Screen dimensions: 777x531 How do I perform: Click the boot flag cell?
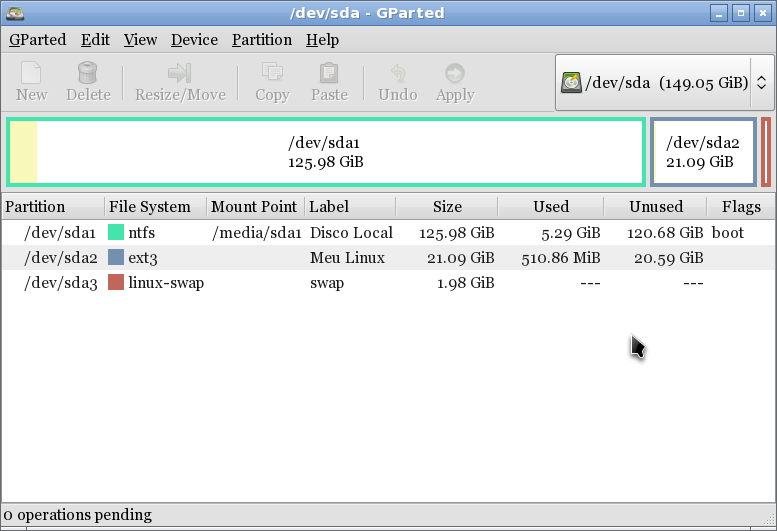[x=728, y=232]
